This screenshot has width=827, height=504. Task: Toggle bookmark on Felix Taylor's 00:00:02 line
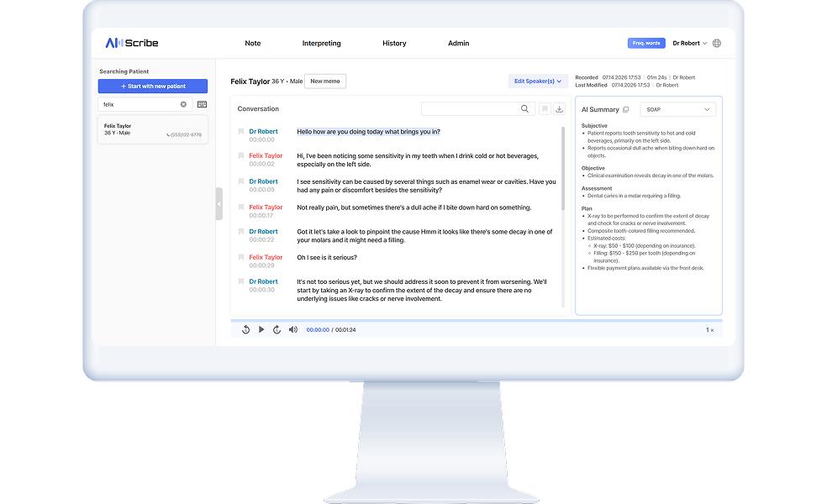[241, 155]
